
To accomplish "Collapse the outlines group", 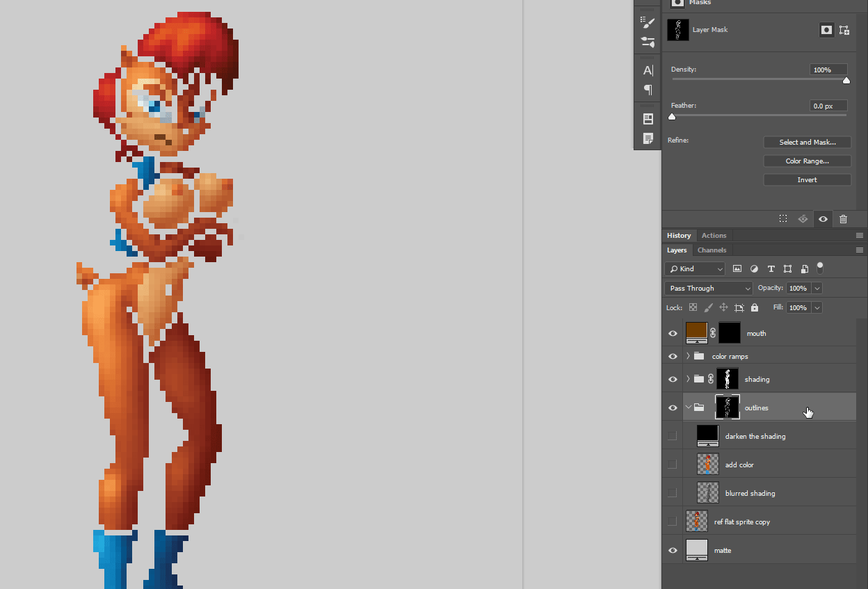I will (x=688, y=408).
